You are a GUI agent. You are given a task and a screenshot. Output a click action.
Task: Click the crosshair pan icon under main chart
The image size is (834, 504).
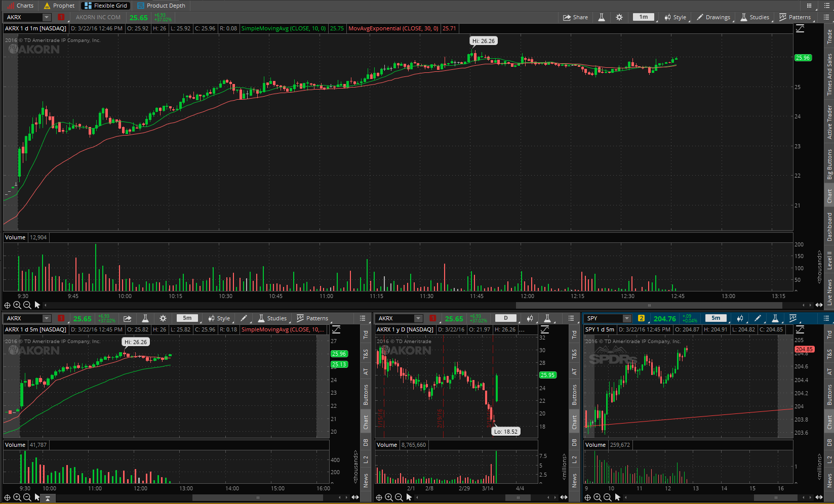tap(7, 305)
